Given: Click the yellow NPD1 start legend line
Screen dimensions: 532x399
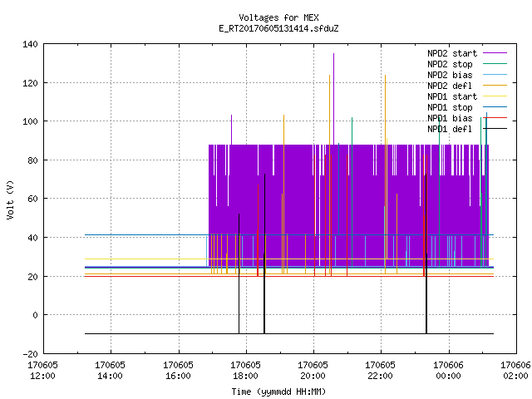Looking at the screenshot, I should point(495,96).
